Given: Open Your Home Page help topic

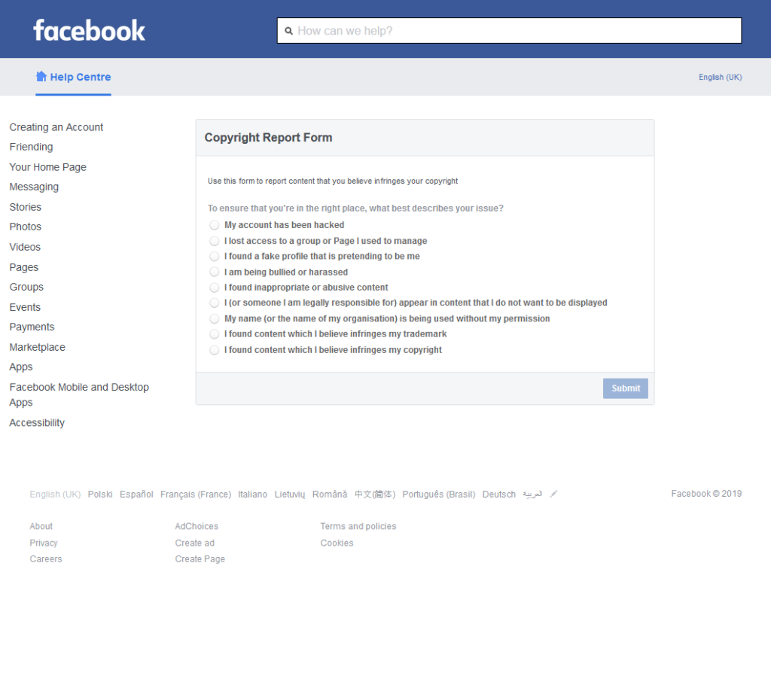Looking at the screenshot, I should [x=47, y=167].
